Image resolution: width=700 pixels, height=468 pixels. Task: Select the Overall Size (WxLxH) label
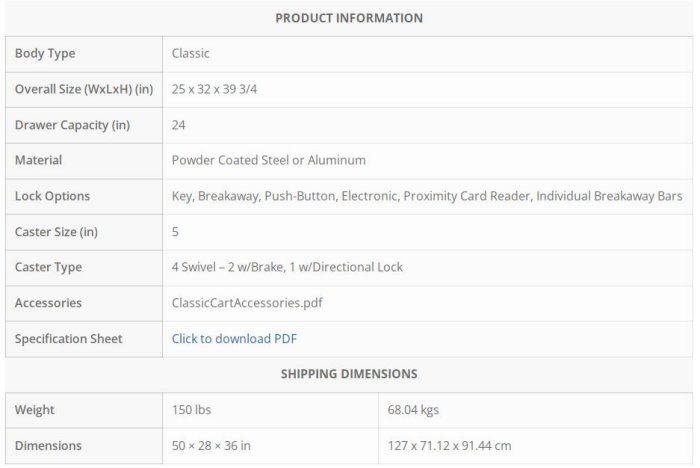(x=83, y=89)
